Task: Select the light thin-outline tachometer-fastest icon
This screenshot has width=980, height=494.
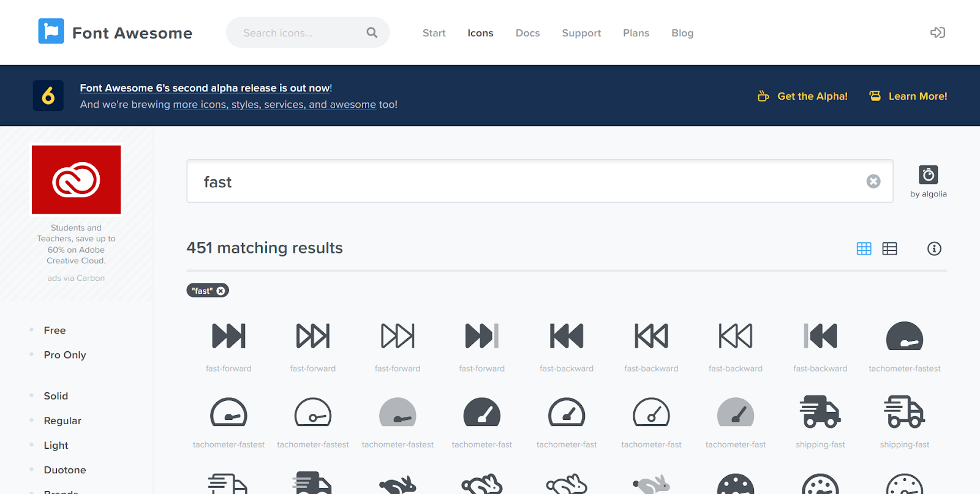Action: (x=313, y=412)
